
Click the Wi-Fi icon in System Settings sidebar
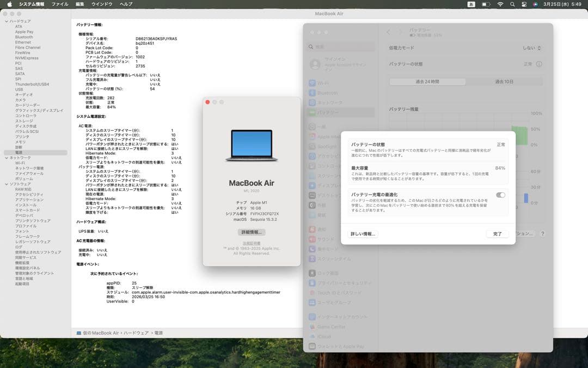(x=312, y=83)
